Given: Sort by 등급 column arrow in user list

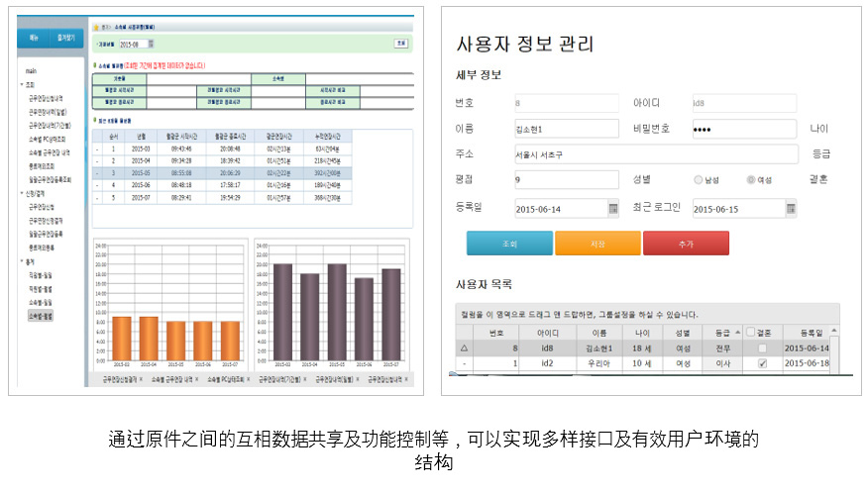Looking at the screenshot, I should (737, 333).
